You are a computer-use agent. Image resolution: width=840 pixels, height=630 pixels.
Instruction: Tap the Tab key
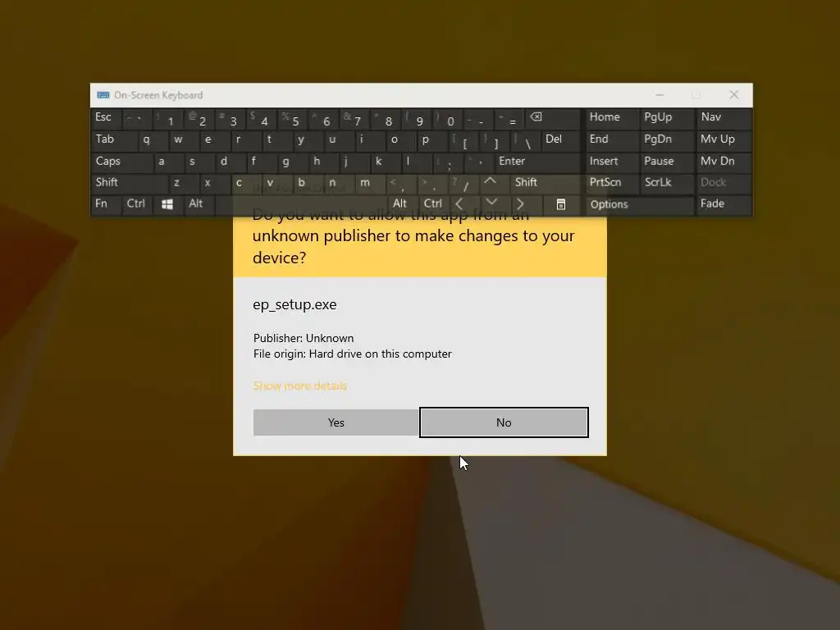[x=113, y=139]
